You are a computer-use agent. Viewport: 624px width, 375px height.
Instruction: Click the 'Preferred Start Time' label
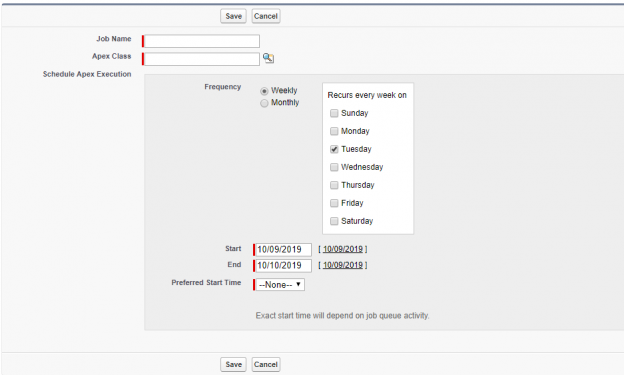[x=206, y=283]
